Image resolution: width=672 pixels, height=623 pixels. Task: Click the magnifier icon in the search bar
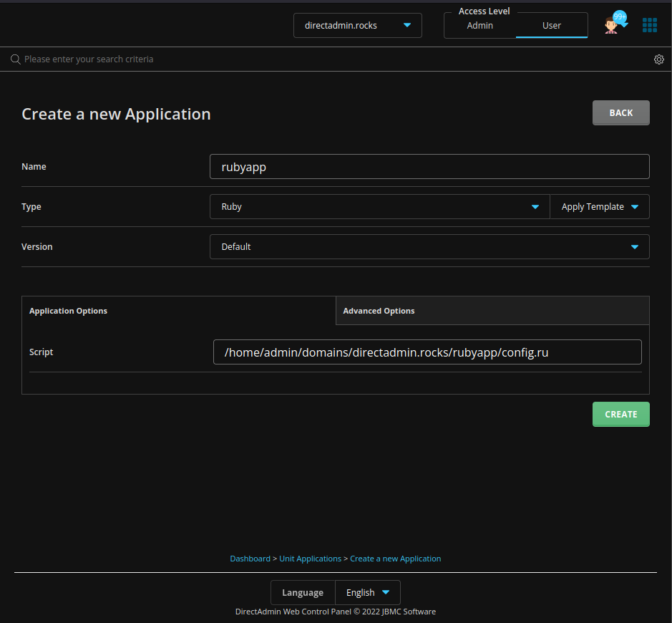15,59
